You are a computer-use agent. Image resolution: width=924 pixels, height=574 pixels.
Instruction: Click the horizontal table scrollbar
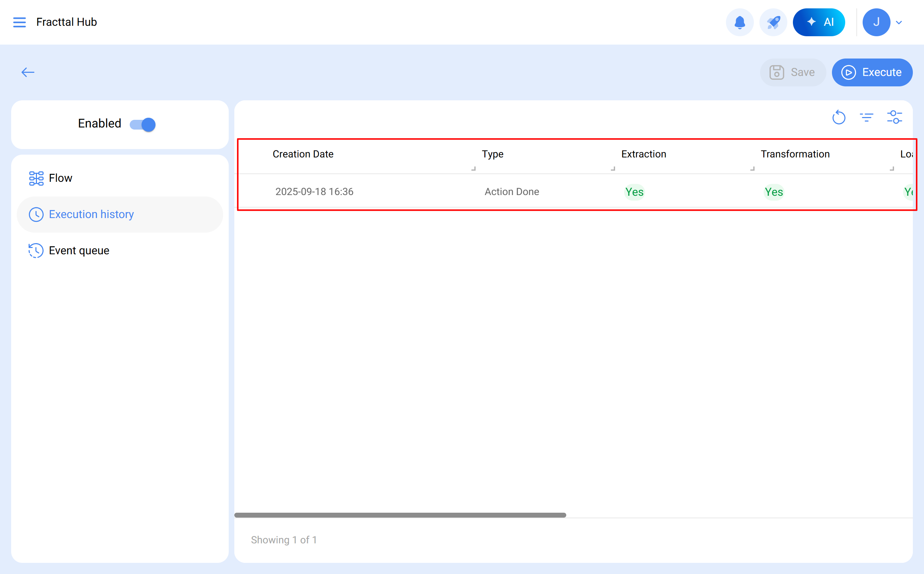pyautogui.click(x=400, y=515)
